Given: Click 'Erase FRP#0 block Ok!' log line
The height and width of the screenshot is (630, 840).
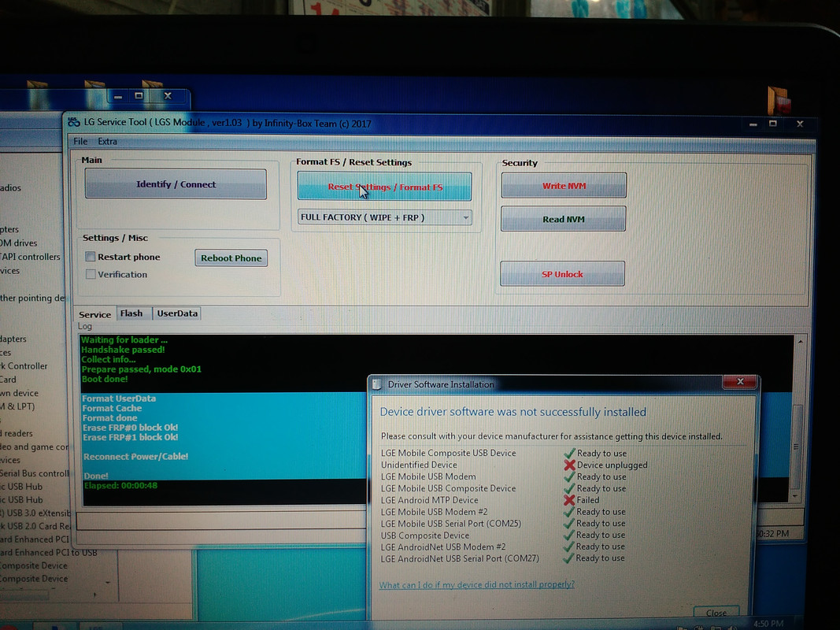Looking at the screenshot, I should tap(130, 428).
